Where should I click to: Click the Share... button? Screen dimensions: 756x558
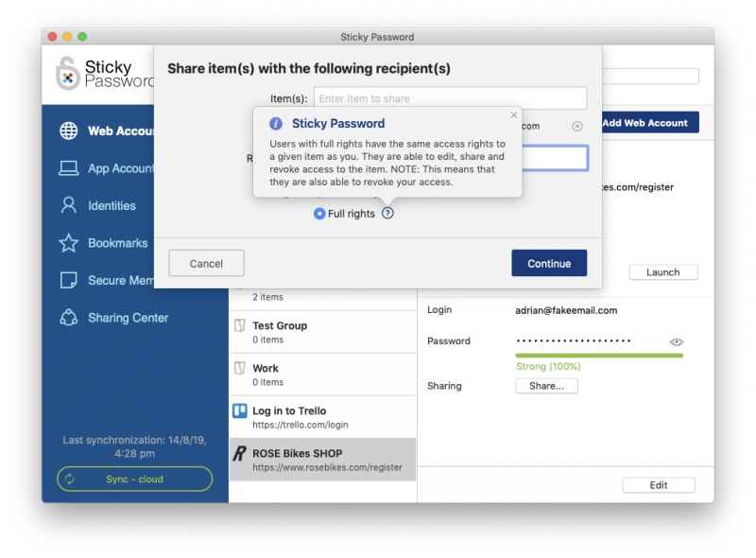(546, 386)
